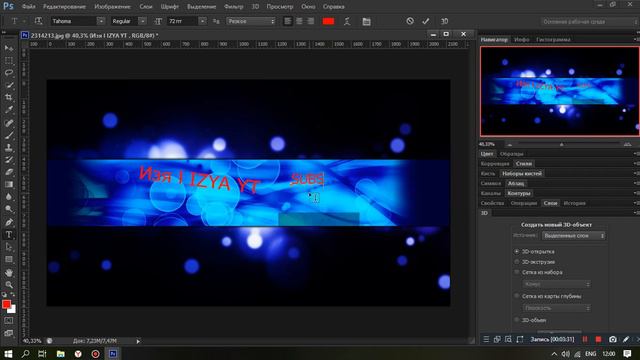Toggle text orientation icon in options bar
Screen dimensions: 640x360
click(x=38, y=21)
